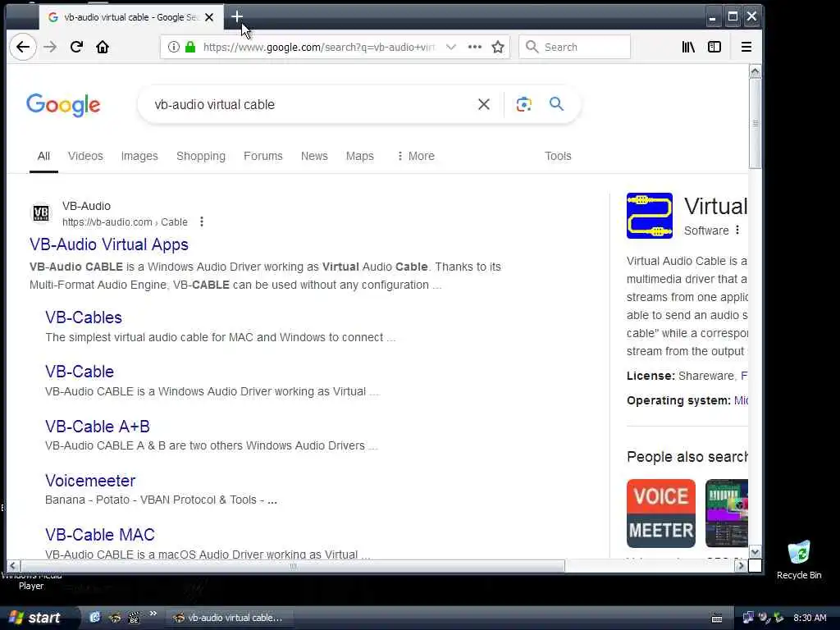Click the vertical scrollbar down arrow
This screenshot has height=630, width=840.
(755, 552)
